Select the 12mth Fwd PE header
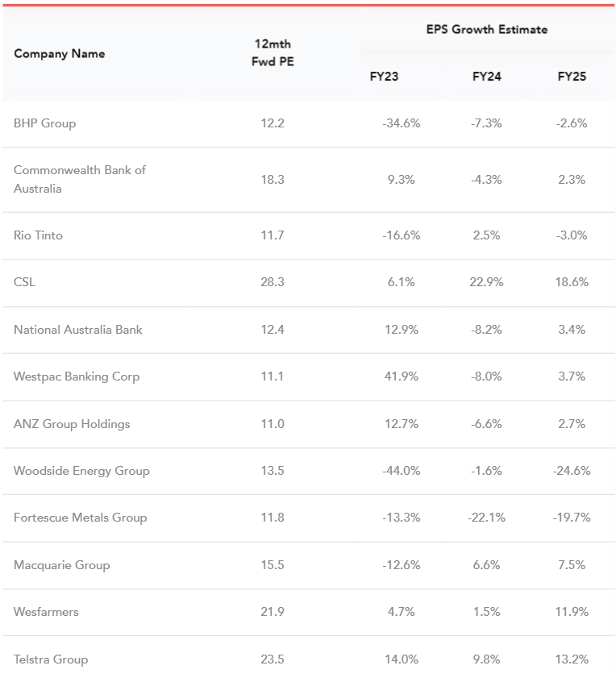 pyautogui.click(x=273, y=52)
